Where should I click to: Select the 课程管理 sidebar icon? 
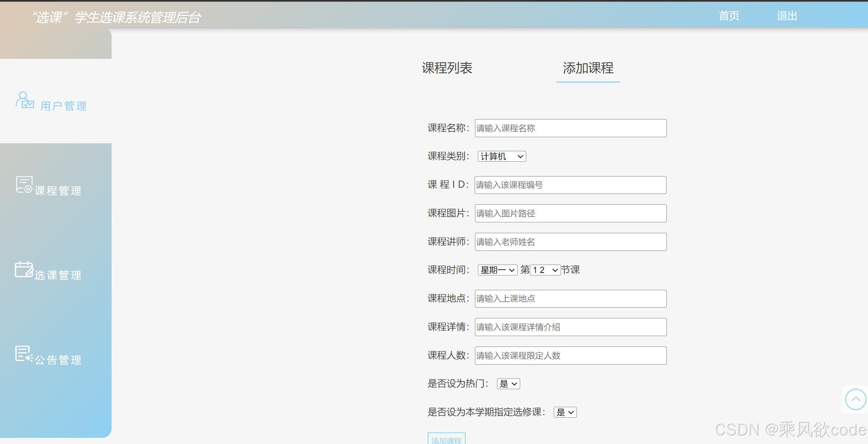[23, 185]
